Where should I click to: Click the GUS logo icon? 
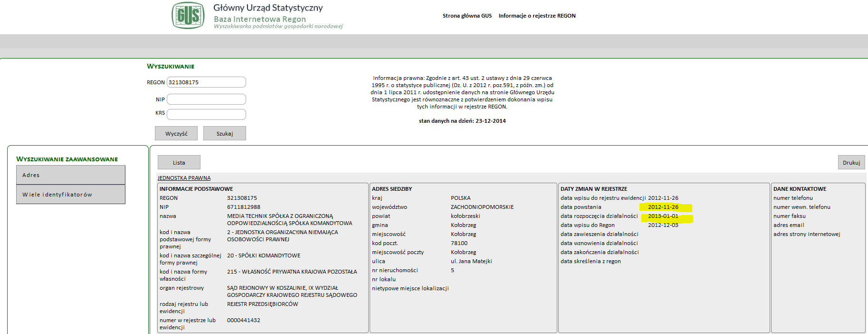click(188, 15)
